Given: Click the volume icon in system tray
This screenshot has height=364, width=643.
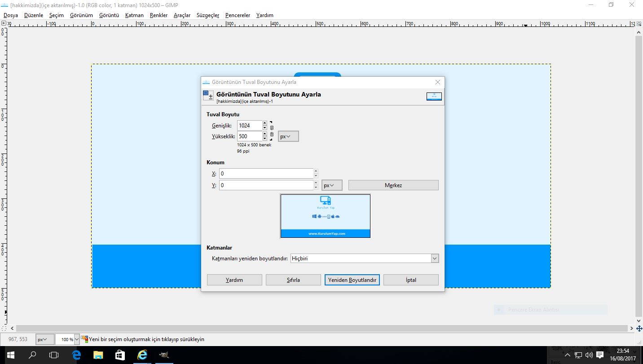Looking at the screenshot, I should coord(589,355).
